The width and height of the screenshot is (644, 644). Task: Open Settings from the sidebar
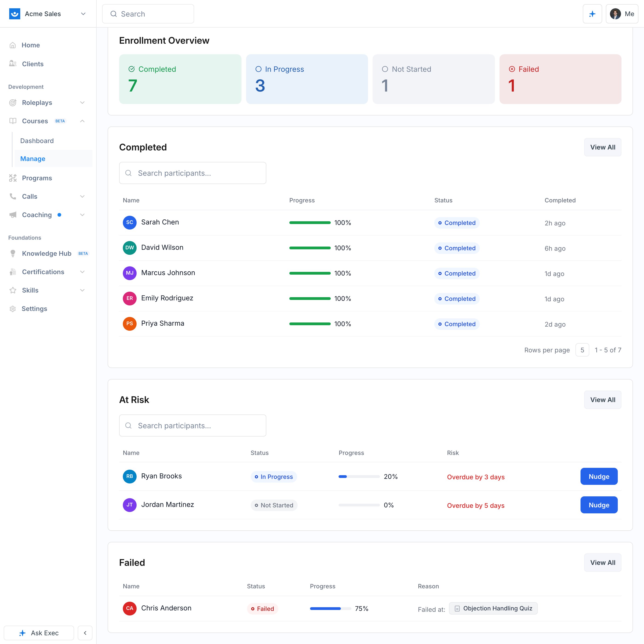[34, 309]
